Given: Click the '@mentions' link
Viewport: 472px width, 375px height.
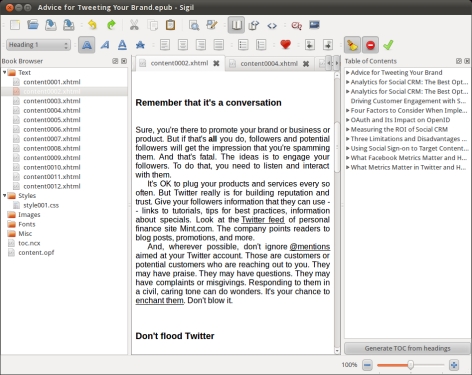Looking at the screenshot, I should (x=310, y=247).
